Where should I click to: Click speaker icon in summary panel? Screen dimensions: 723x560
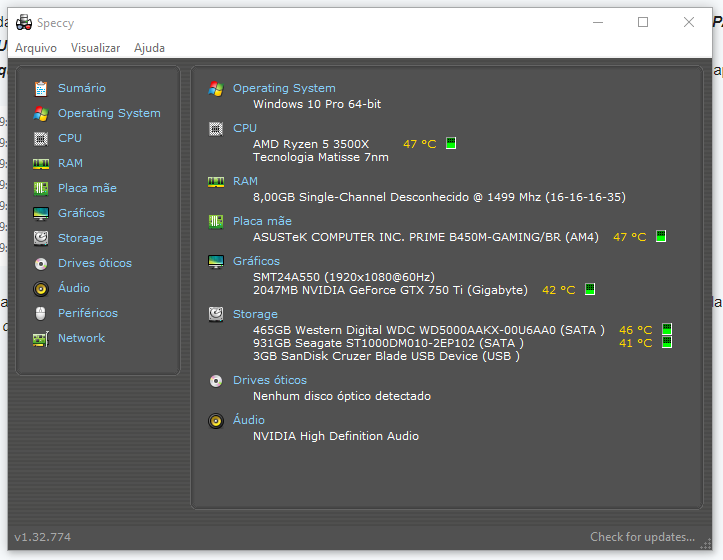[x=216, y=421]
